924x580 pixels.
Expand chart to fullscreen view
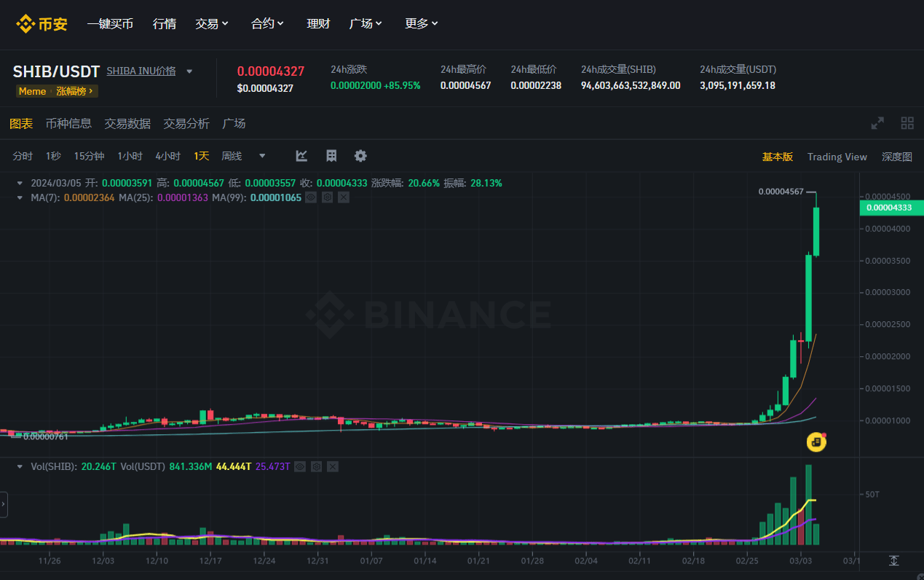coord(878,123)
